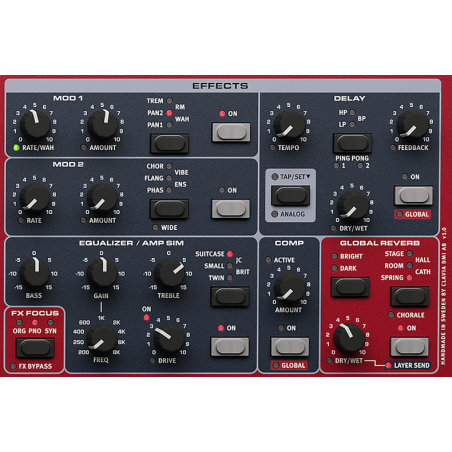Click the Ping Pong 1 LED
The image size is (452, 452).
coord(337,166)
